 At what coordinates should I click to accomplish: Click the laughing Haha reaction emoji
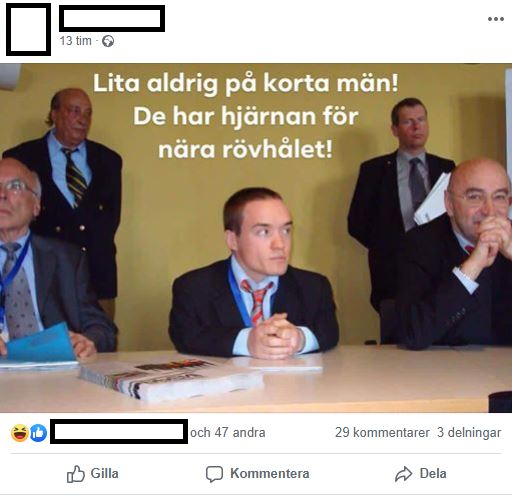point(20,433)
